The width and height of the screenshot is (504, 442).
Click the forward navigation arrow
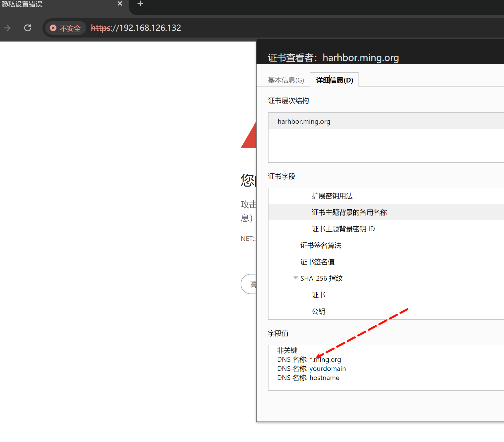(x=7, y=28)
